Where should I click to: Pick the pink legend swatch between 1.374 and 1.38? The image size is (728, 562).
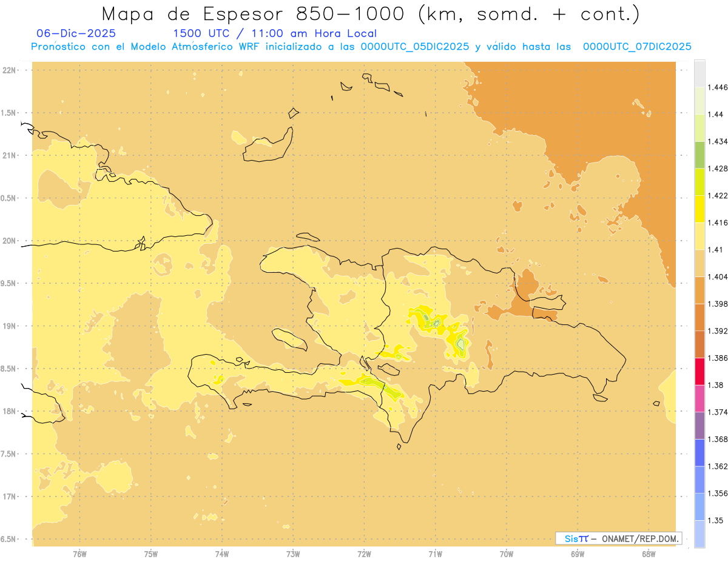[699, 398]
